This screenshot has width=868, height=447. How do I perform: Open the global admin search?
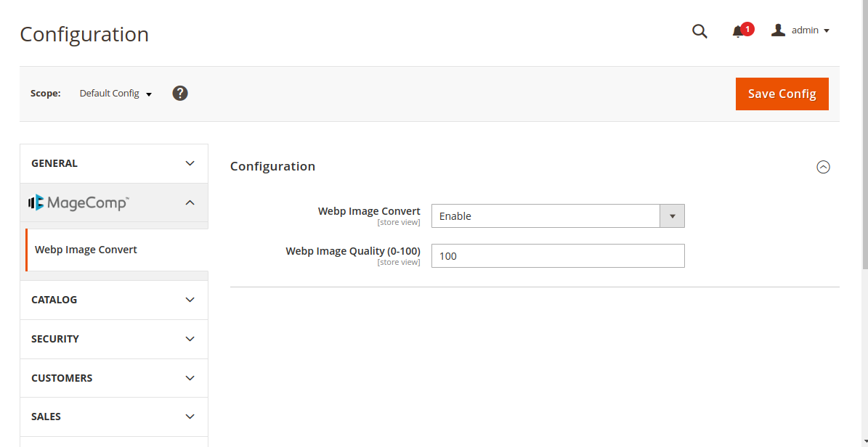tap(699, 31)
